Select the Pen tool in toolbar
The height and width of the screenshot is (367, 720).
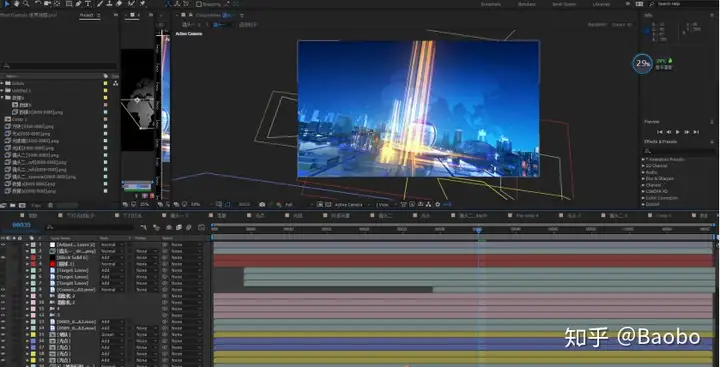coord(78,4)
